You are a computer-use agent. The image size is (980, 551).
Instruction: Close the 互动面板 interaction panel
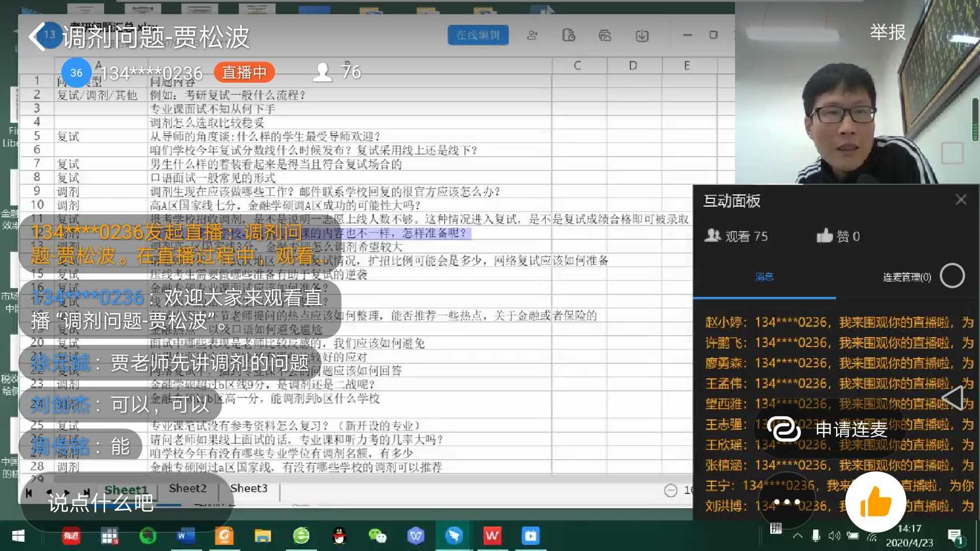click(x=961, y=199)
